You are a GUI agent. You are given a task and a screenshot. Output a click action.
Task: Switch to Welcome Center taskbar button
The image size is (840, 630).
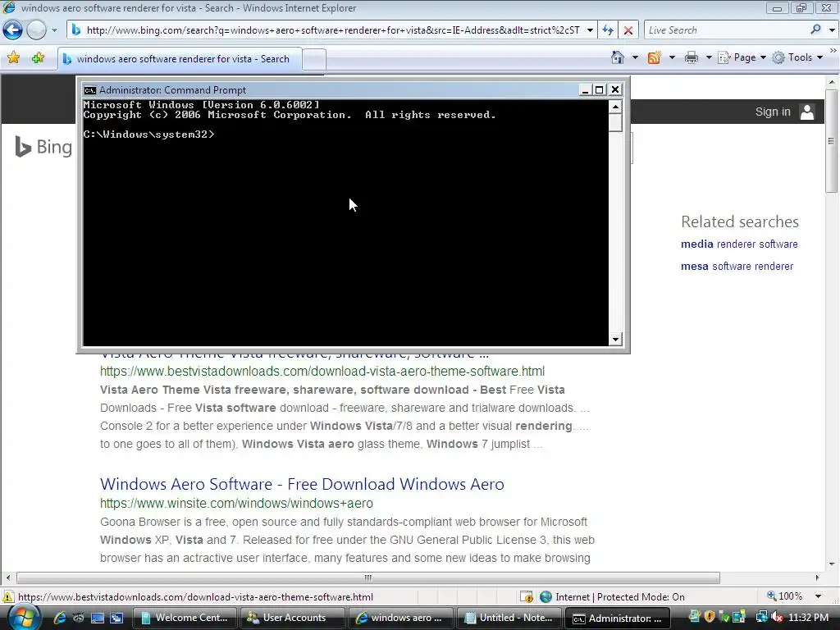pyautogui.click(x=185, y=618)
